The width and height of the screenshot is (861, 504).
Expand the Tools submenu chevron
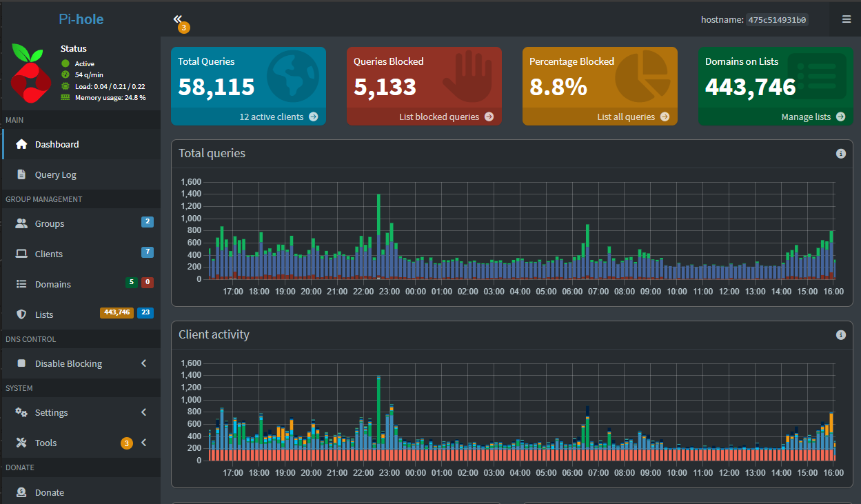pos(143,442)
